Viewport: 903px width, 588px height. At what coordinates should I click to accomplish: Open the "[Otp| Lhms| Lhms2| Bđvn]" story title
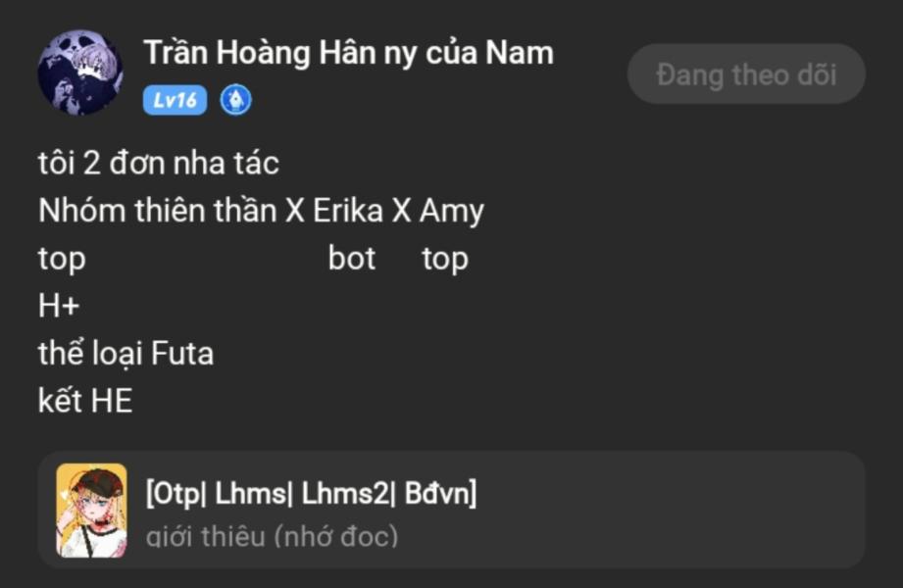[311, 492]
